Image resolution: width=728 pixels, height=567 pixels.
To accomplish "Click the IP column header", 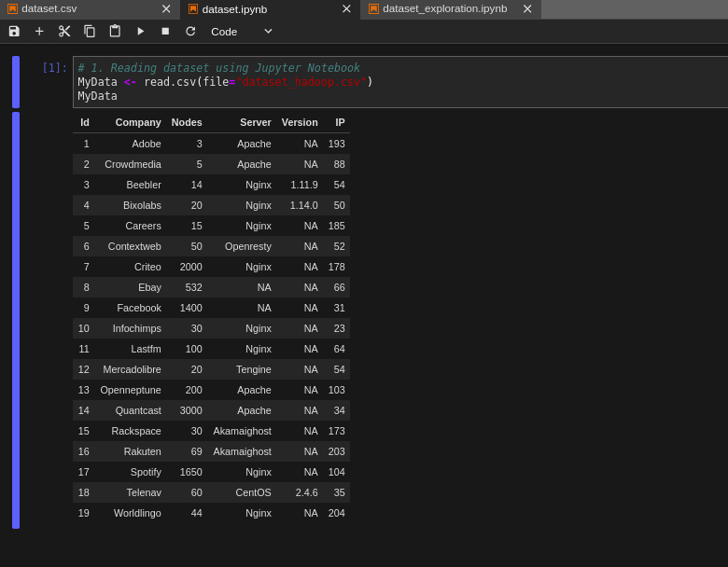I will 341,122.
